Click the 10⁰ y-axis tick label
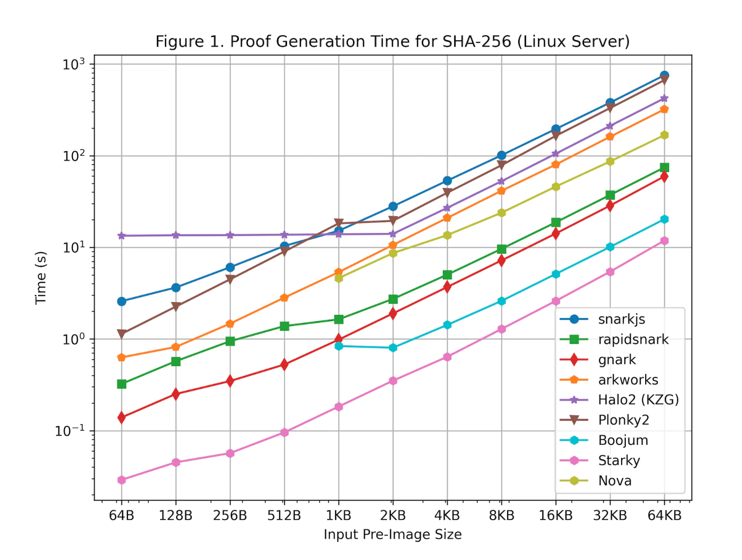The image size is (742, 560). click(74, 339)
